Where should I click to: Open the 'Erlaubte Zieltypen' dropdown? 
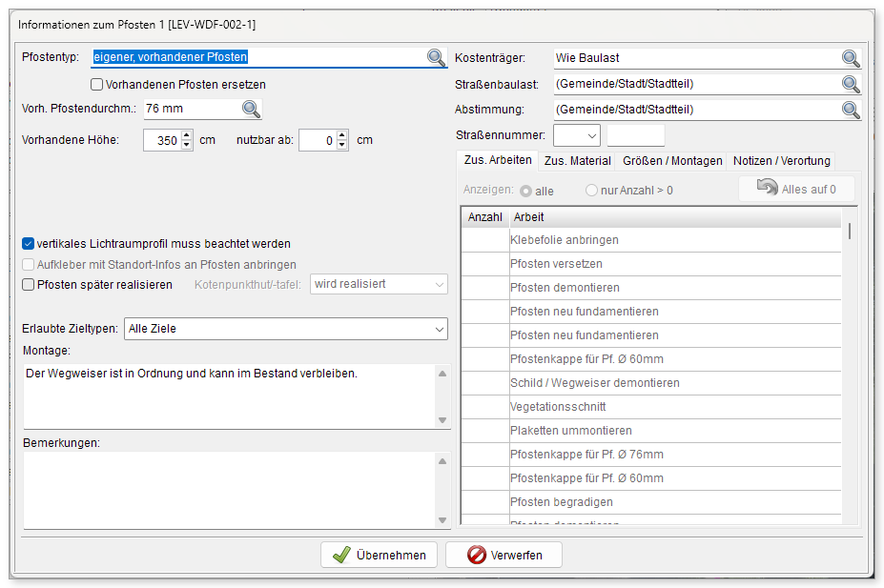click(x=286, y=329)
